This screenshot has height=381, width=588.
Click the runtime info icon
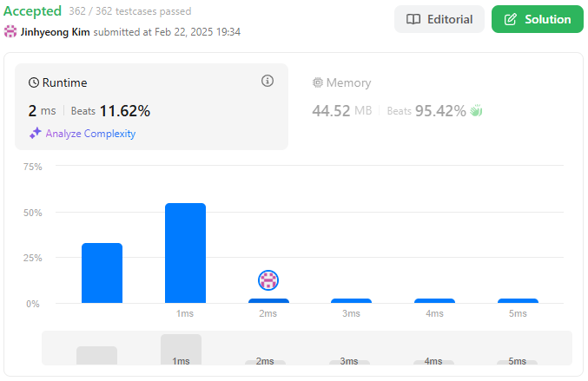point(268,81)
